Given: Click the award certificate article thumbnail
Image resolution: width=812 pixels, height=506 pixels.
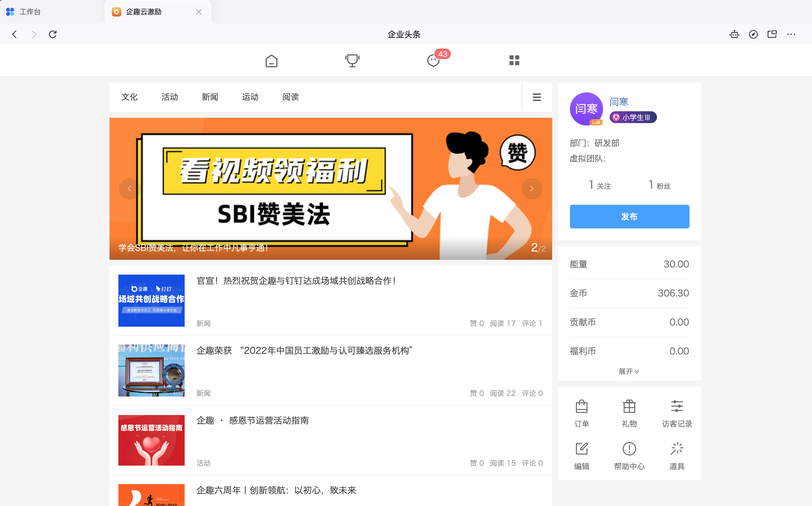Looking at the screenshot, I should (x=151, y=370).
